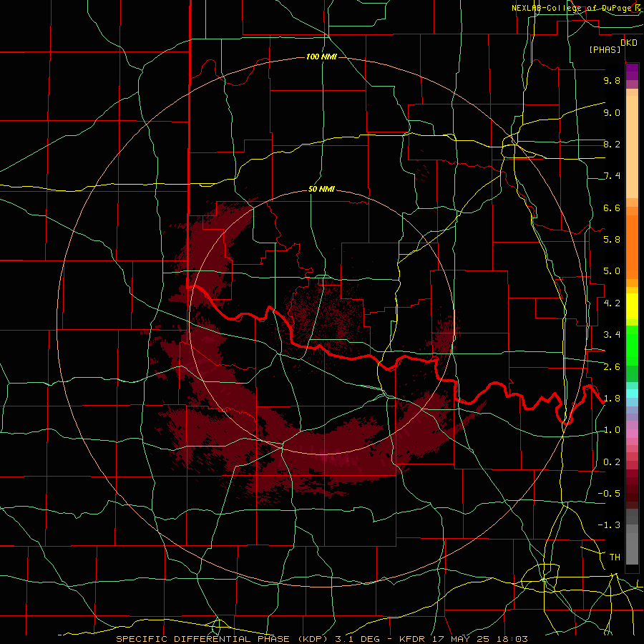Select the -1.3 scale value

click(x=609, y=525)
